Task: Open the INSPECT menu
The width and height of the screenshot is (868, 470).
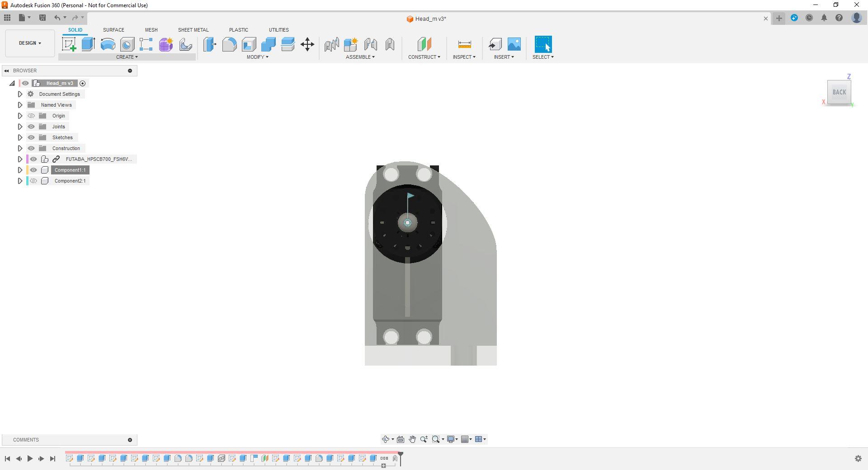Action: 464,57
